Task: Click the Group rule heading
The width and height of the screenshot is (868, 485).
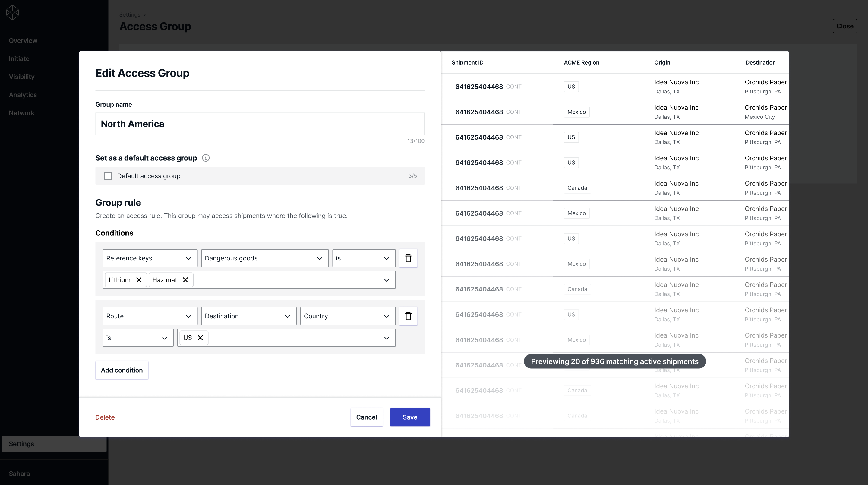Action: 118,203
